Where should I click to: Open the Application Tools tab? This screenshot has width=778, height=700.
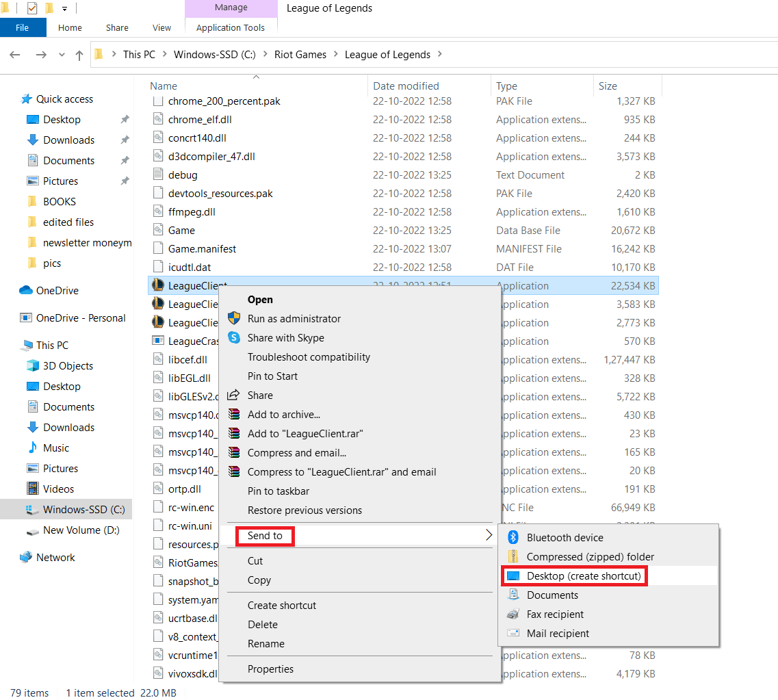(231, 28)
